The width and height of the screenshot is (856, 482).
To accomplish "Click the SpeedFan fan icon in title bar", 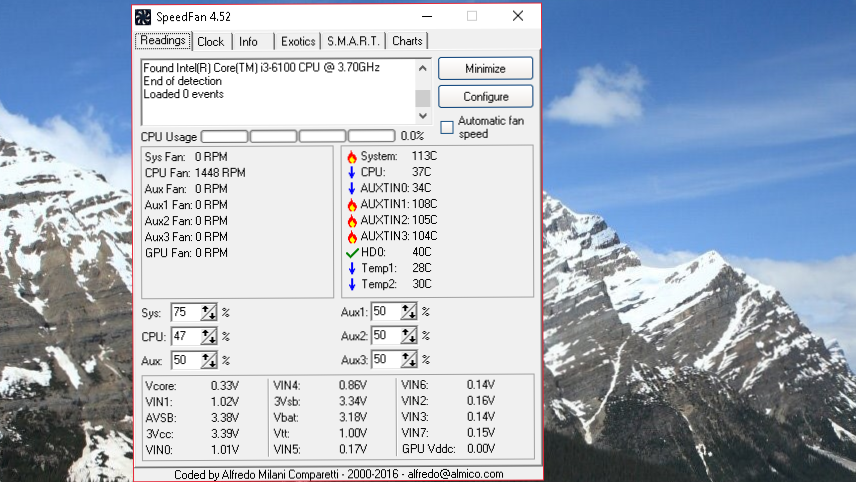I will coord(143,17).
